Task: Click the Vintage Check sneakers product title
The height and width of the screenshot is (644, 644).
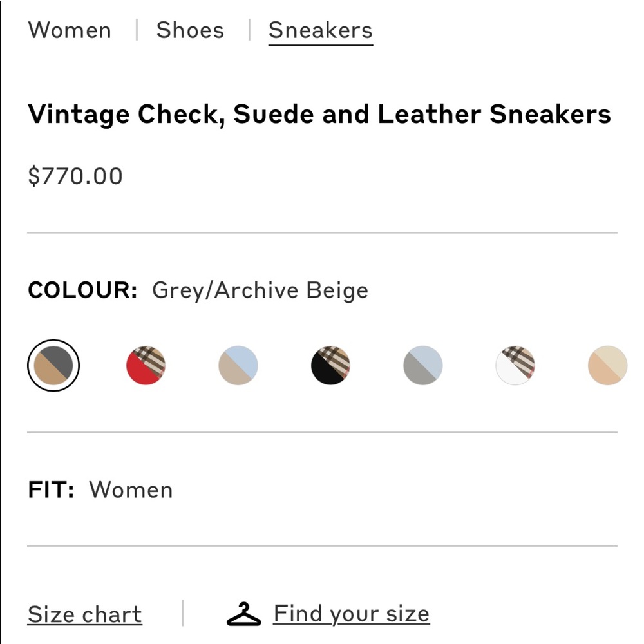Action: 319,115
